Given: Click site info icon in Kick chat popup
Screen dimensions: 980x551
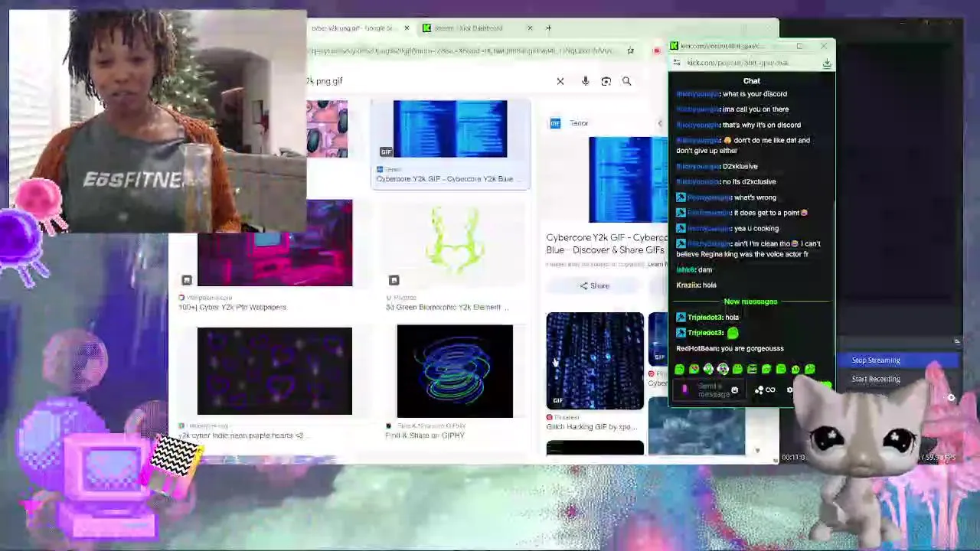Looking at the screenshot, I should [677, 63].
